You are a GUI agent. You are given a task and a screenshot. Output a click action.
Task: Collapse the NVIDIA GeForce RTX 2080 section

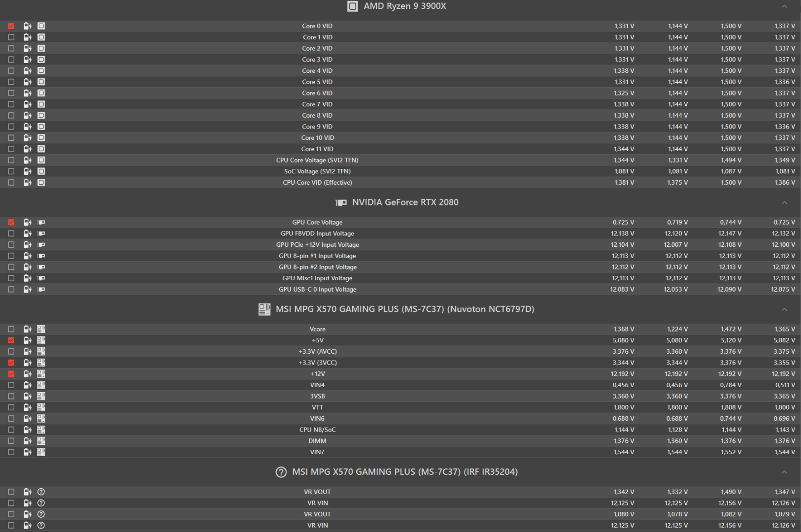pyautogui.click(x=784, y=202)
